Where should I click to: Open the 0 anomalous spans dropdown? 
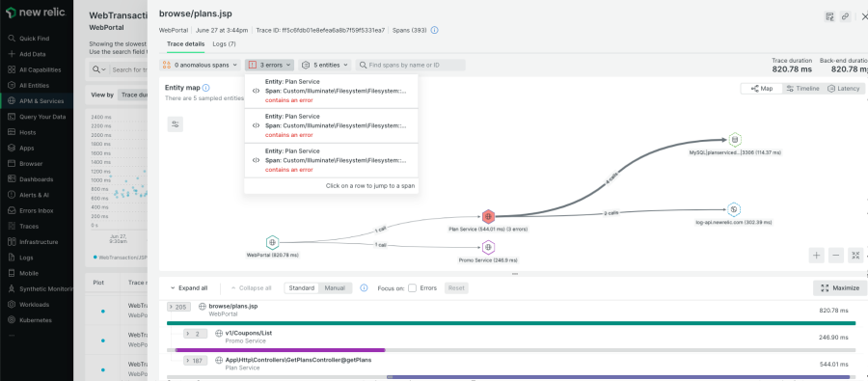pos(201,66)
